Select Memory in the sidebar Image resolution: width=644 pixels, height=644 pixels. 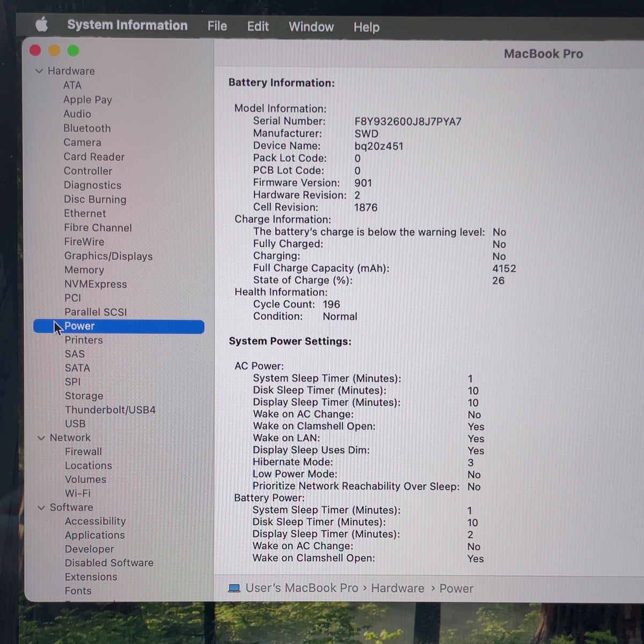tap(84, 270)
